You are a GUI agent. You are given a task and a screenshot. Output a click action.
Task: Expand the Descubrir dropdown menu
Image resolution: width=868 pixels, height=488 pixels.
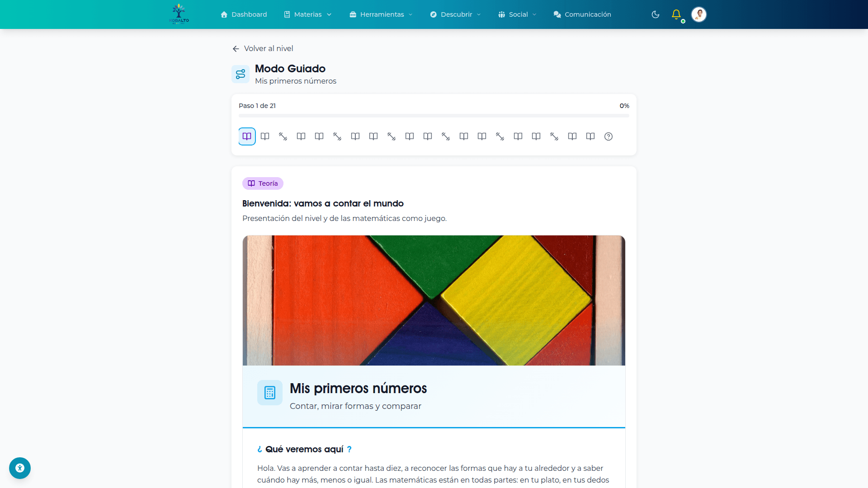pyautogui.click(x=455, y=14)
